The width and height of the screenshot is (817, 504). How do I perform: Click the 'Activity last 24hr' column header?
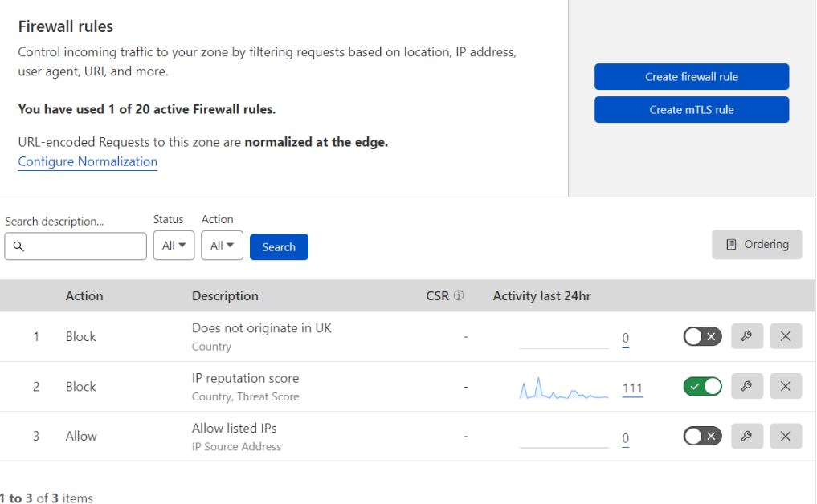pyautogui.click(x=542, y=295)
